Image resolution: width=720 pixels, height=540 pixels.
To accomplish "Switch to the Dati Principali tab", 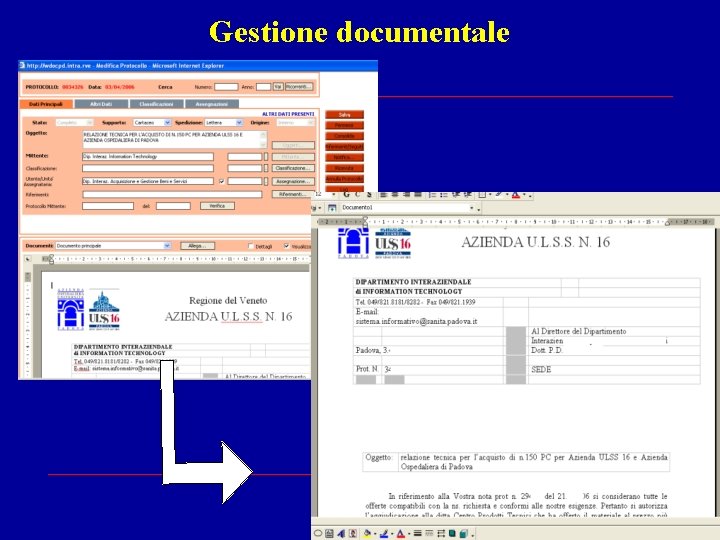I will pyautogui.click(x=46, y=104).
